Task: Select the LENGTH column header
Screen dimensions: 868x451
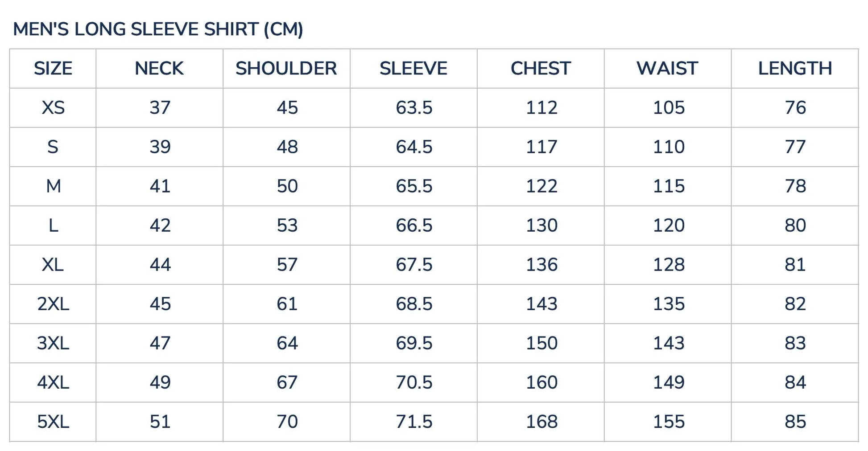Action: pos(795,69)
